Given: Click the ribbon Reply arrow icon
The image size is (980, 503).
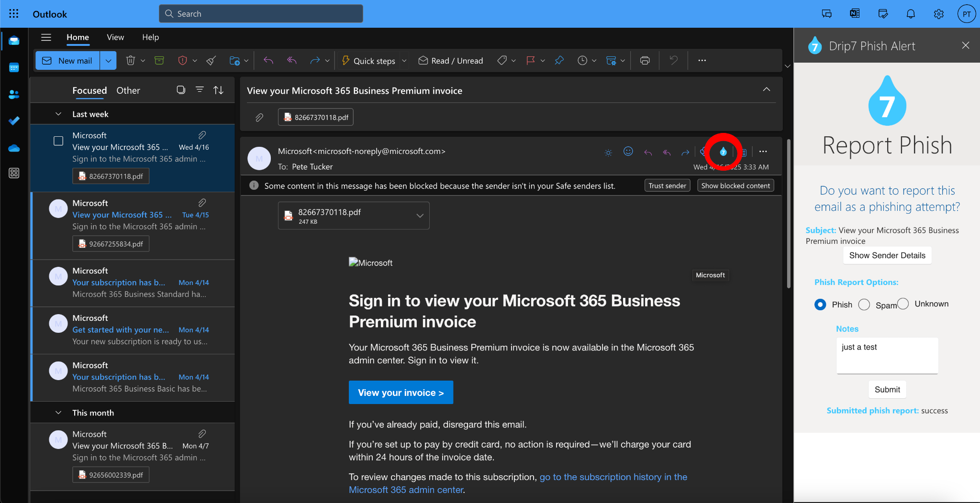Looking at the screenshot, I should click(268, 61).
